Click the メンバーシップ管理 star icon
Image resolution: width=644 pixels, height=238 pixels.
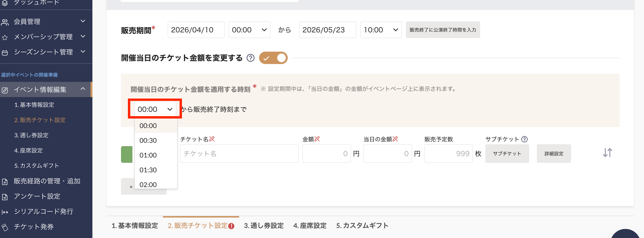5,37
